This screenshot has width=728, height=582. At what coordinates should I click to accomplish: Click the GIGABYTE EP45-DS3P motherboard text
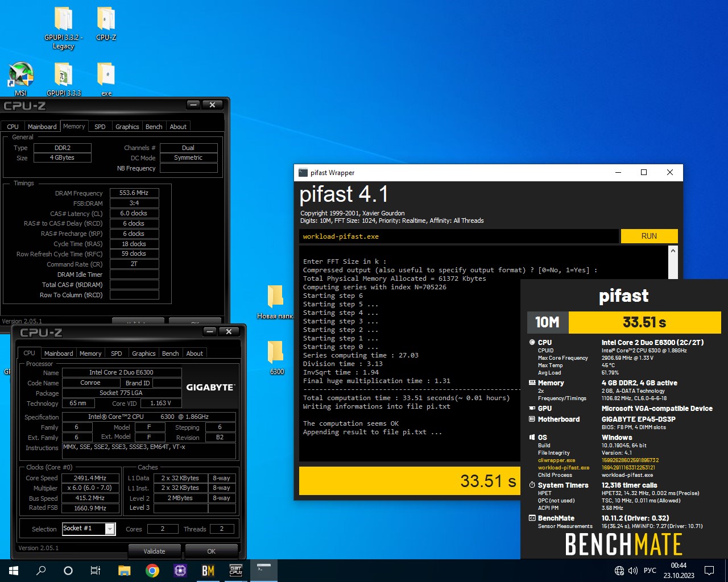tap(639, 419)
